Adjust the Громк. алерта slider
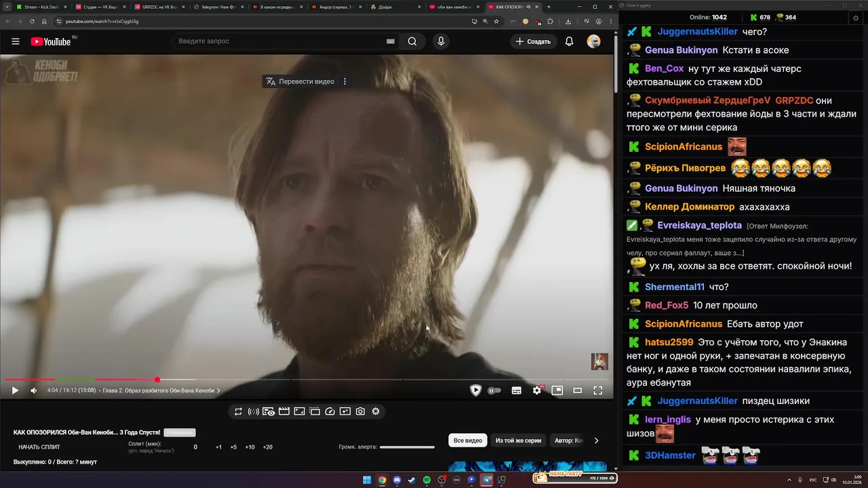This screenshot has width=868, height=488. [x=407, y=447]
